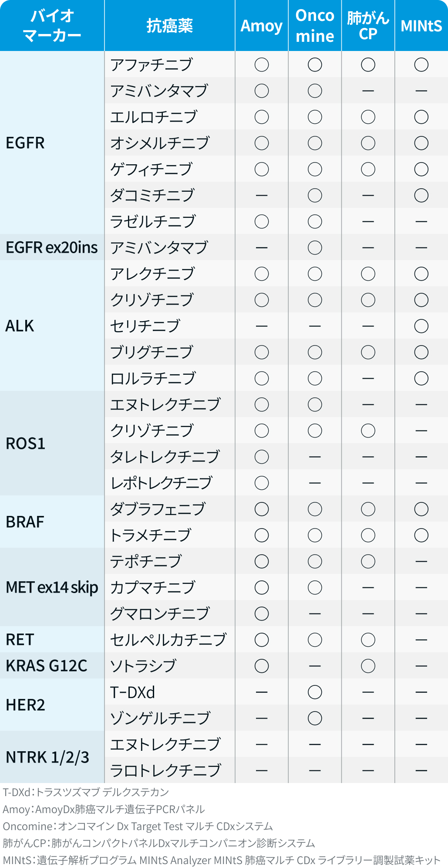
Task: Select the Amoy column header
Action: point(262,26)
